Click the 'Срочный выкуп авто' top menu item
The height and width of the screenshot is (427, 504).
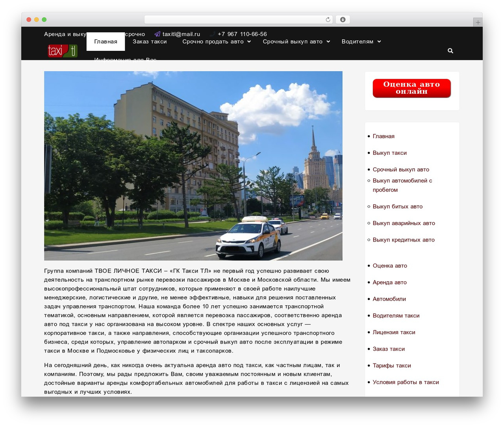(x=293, y=42)
